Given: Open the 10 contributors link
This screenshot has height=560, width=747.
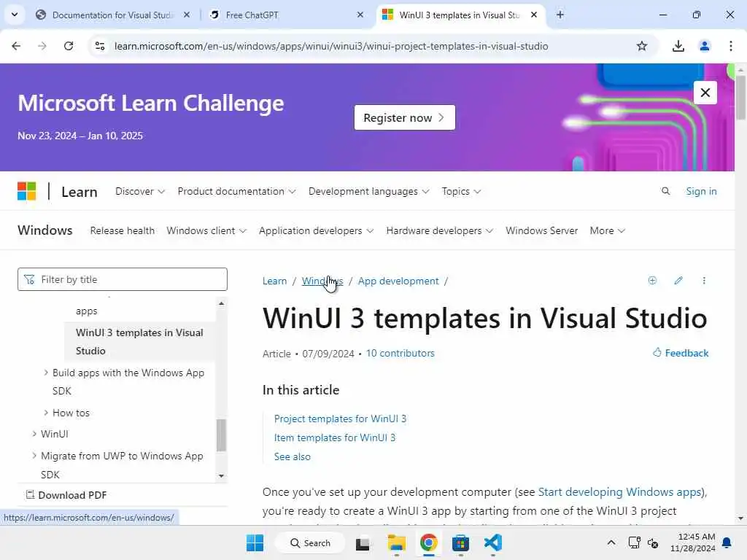Looking at the screenshot, I should coord(400,354).
